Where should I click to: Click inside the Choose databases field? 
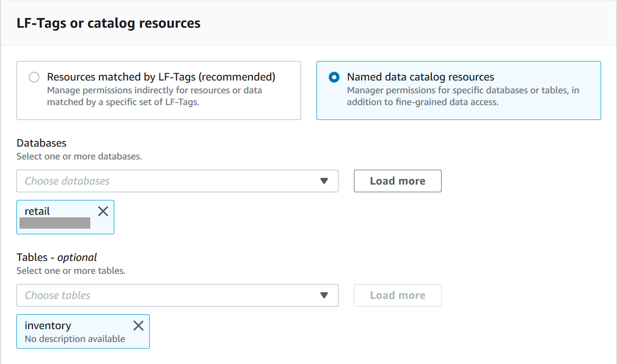tap(154, 180)
